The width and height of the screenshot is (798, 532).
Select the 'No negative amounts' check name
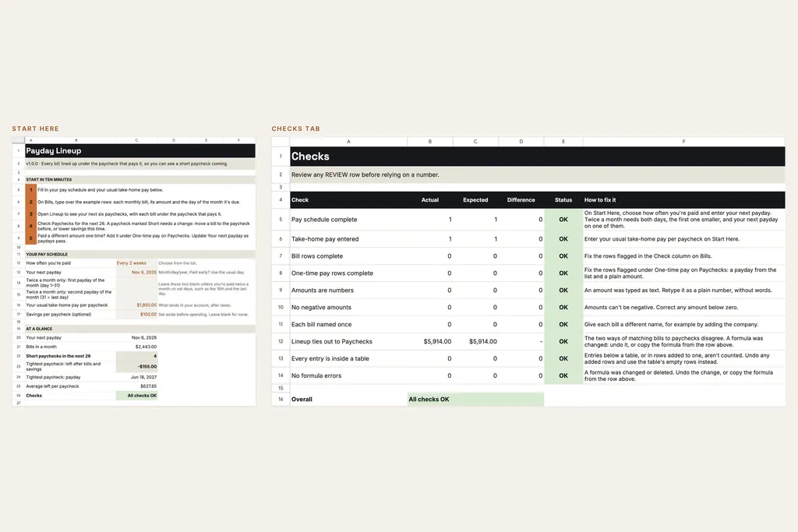coord(321,307)
